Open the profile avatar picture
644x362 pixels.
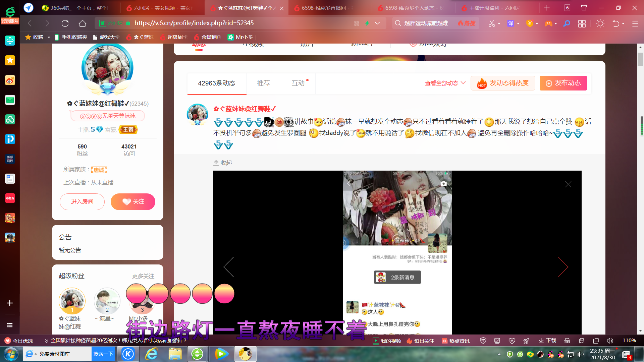pos(107,68)
